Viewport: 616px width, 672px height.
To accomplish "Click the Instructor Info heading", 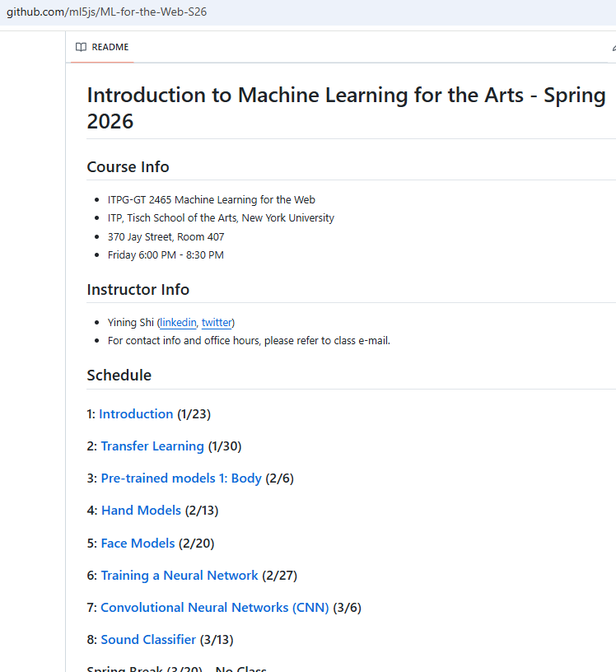I will [138, 289].
